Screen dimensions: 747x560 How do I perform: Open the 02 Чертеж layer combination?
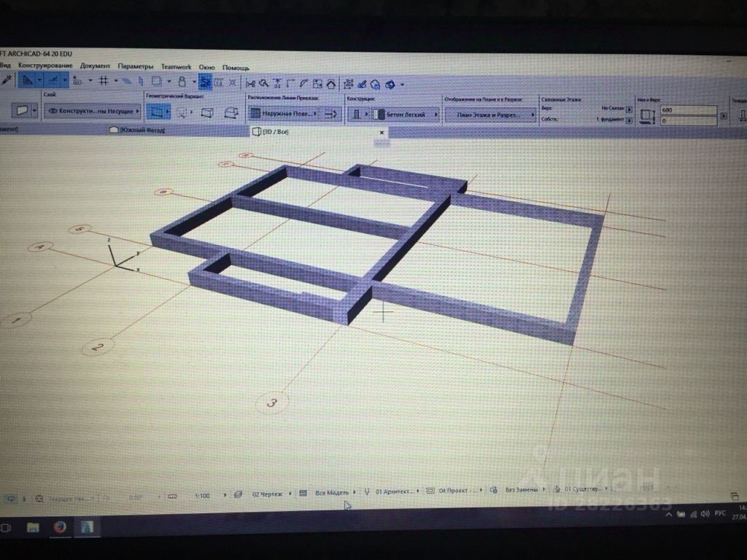267,494
